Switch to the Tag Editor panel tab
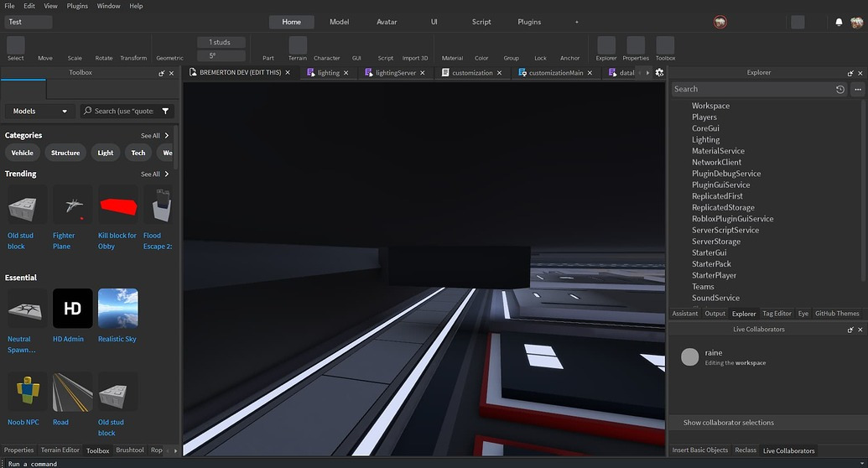The height and width of the screenshot is (468, 868). (777, 314)
